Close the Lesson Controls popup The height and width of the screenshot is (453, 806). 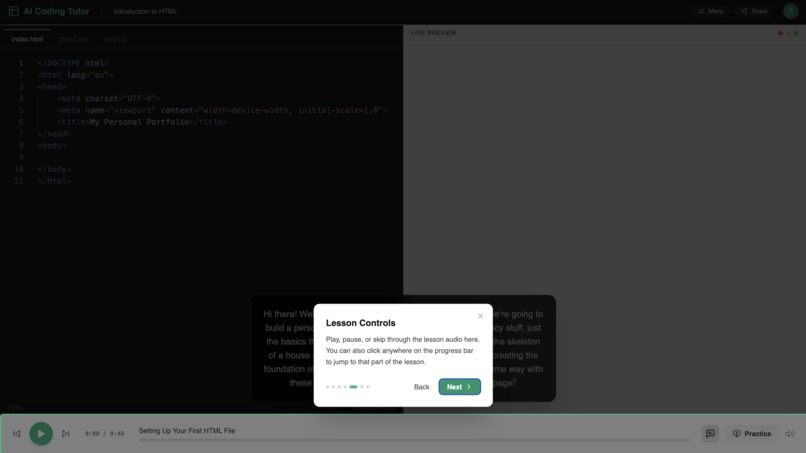pos(480,316)
